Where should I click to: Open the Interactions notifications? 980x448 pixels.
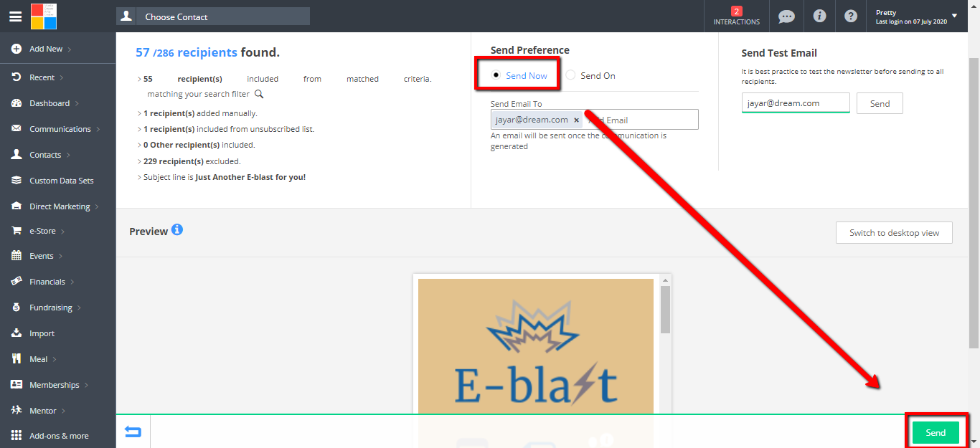[736, 16]
